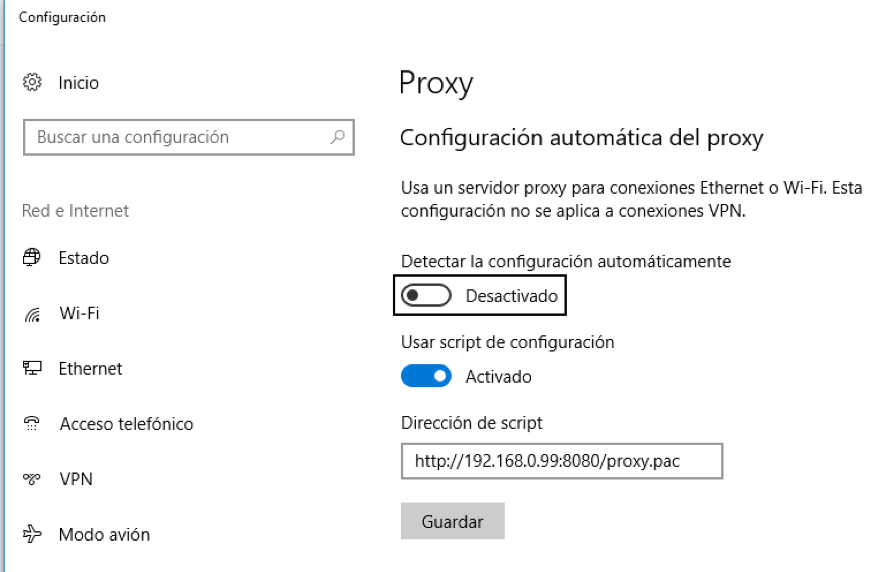885x572 pixels.
Task: Click the Guardar button
Action: pos(453,521)
